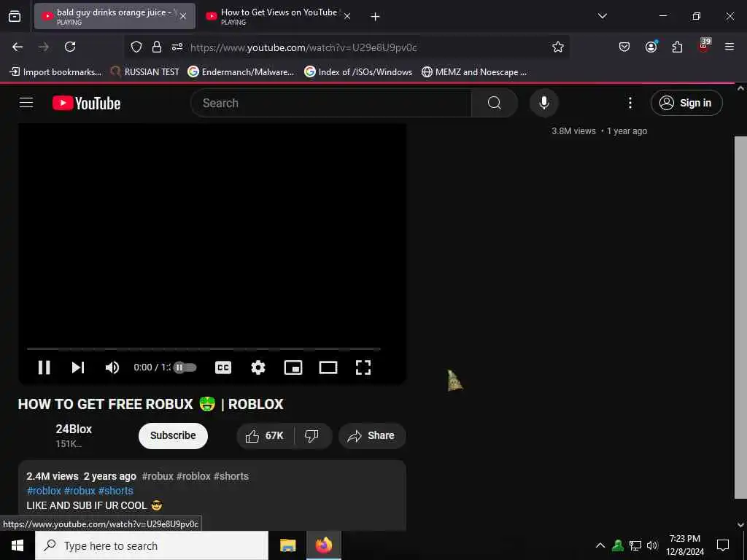Subscribe to the 24Blox channel

point(173,436)
